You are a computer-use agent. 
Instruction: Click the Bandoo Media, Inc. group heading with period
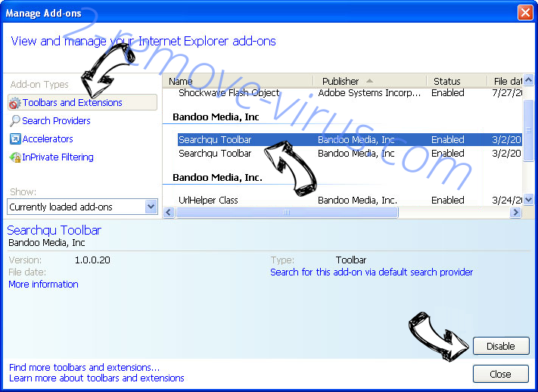217,178
